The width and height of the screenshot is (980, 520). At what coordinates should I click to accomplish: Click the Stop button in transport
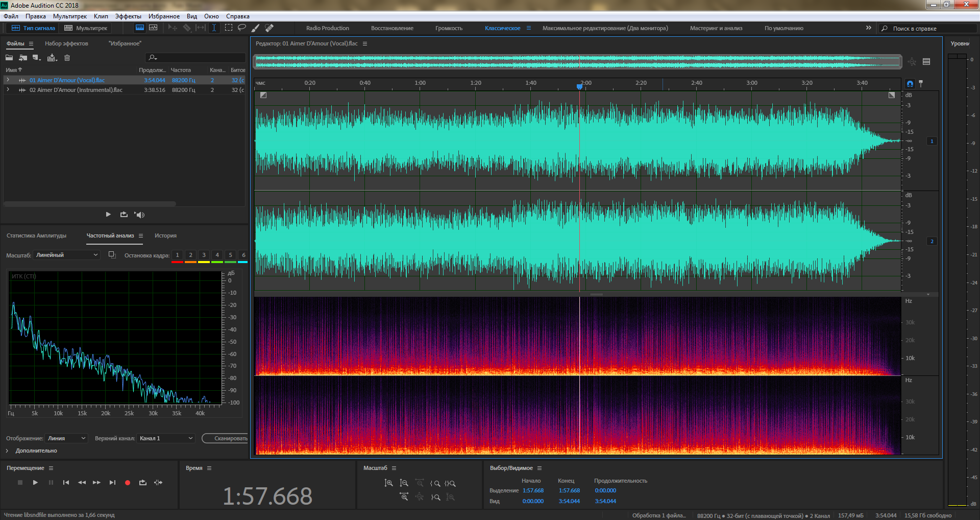point(20,483)
